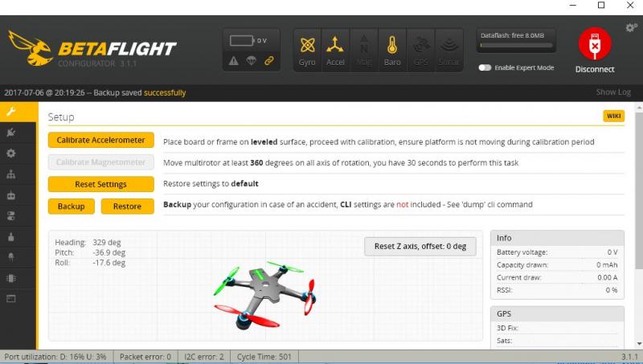Image resolution: width=643 pixels, height=364 pixels.
Task: Click the GPS sensor icon
Action: (x=420, y=51)
